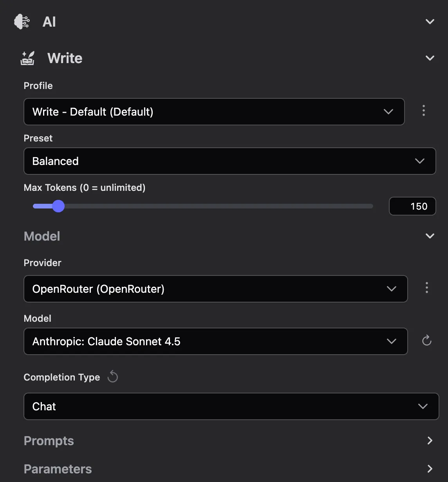
Task: Expand the Parameters section
Action: coord(430,469)
